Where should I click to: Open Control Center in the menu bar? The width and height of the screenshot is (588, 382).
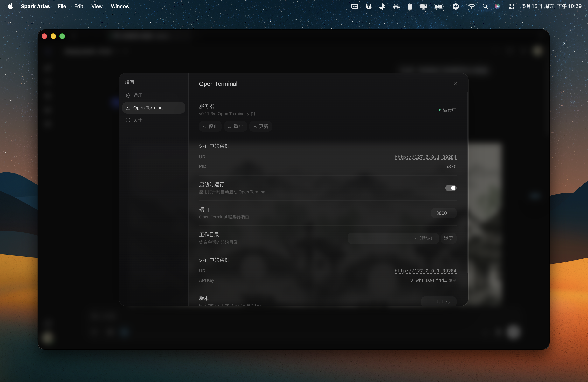tap(511, 6)
